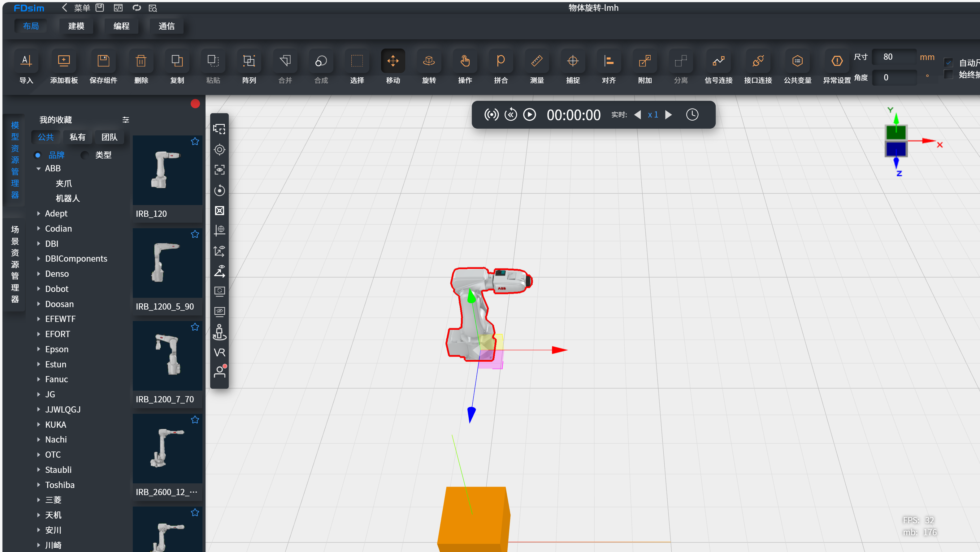
Task: Select the 类型 radio button
Action: pyautogui.click(x=85, y=155)
